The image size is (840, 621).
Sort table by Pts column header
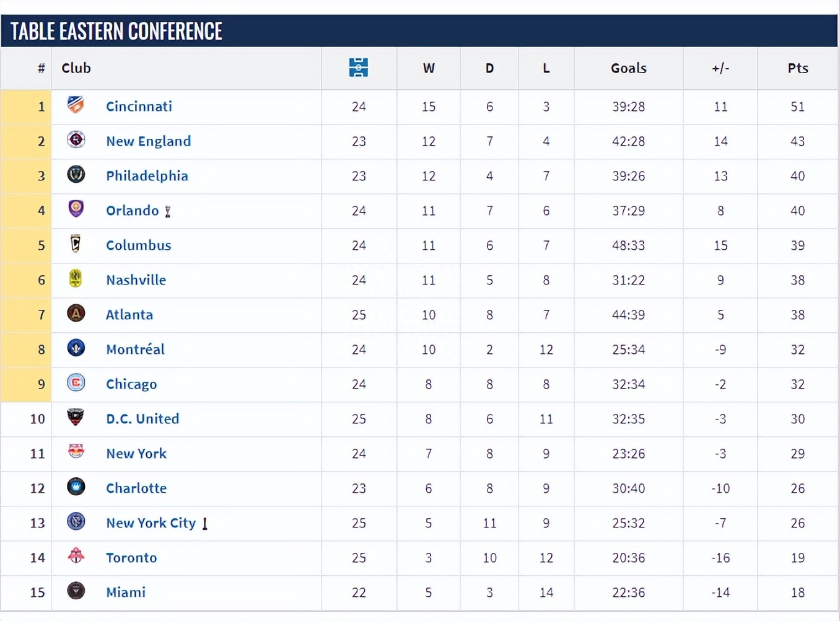tap(797, 68)
